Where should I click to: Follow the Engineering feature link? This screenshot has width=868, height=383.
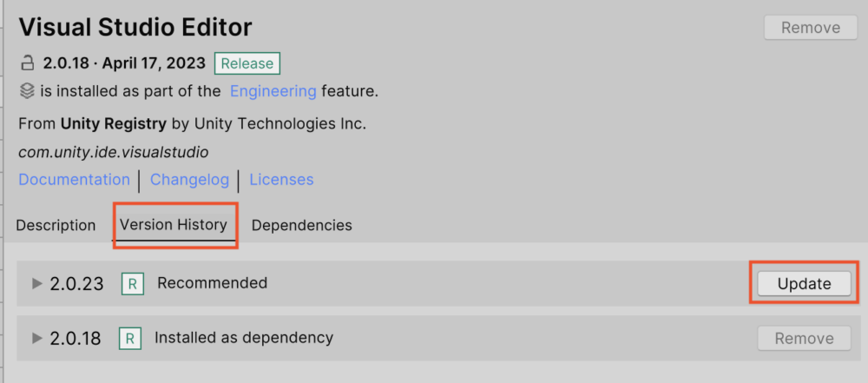(x=273, y=91)
